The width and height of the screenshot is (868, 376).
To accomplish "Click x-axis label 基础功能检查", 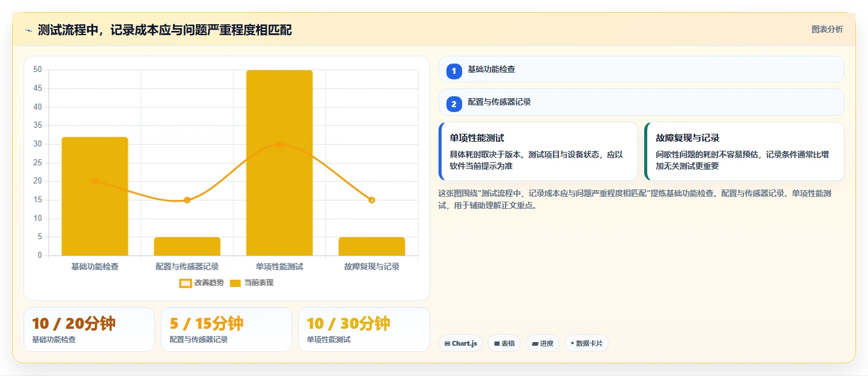I will click(95, 266).
